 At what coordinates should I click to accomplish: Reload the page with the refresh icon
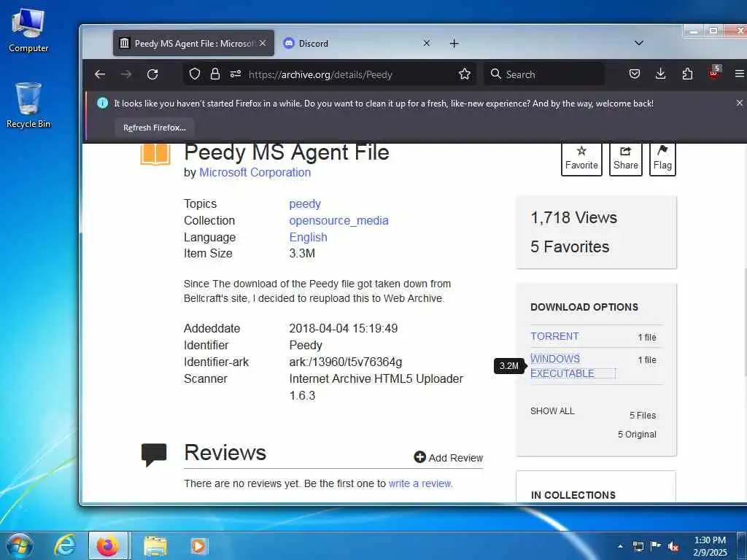click(152, 74)
